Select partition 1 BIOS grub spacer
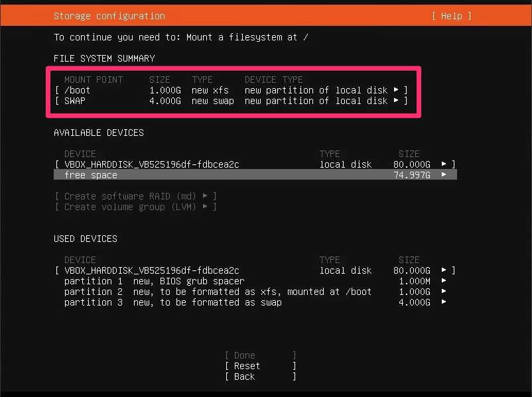The height and width of the screenshot is (397, 532). (255, 281)
